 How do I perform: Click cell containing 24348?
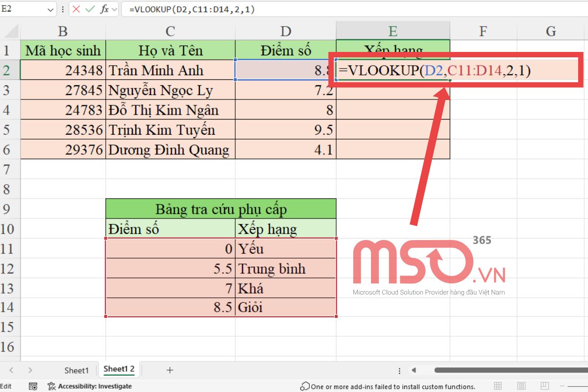(63, 70)
